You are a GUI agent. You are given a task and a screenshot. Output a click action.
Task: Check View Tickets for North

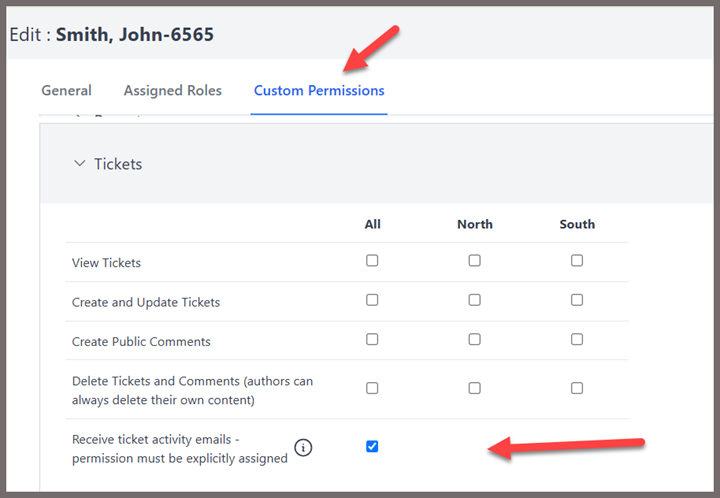click(474, 261)
